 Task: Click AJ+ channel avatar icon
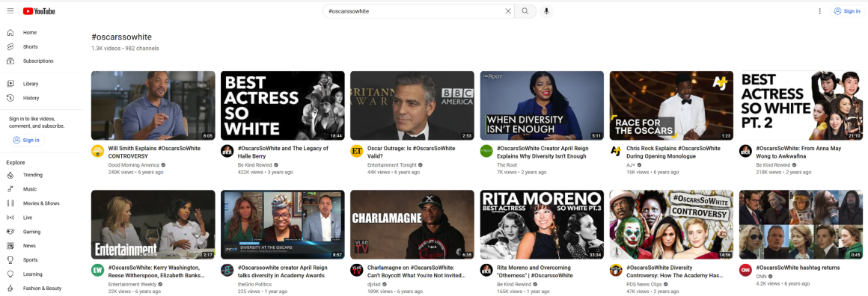coord(616,151)
